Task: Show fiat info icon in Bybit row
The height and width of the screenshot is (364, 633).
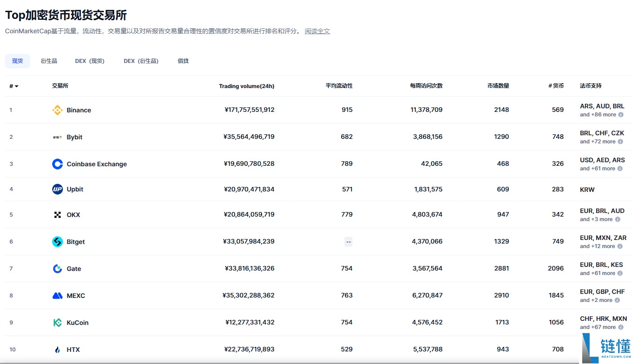Action: click(620, 142)
